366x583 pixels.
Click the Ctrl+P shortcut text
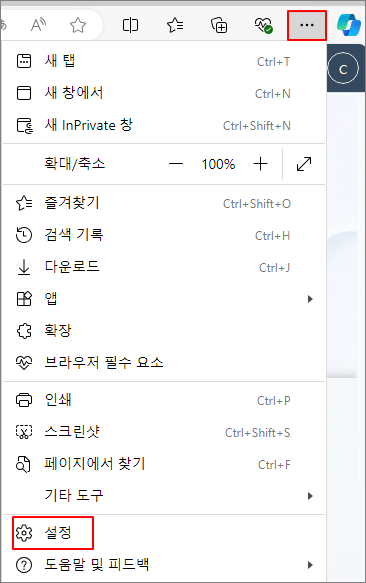[273, 401]
